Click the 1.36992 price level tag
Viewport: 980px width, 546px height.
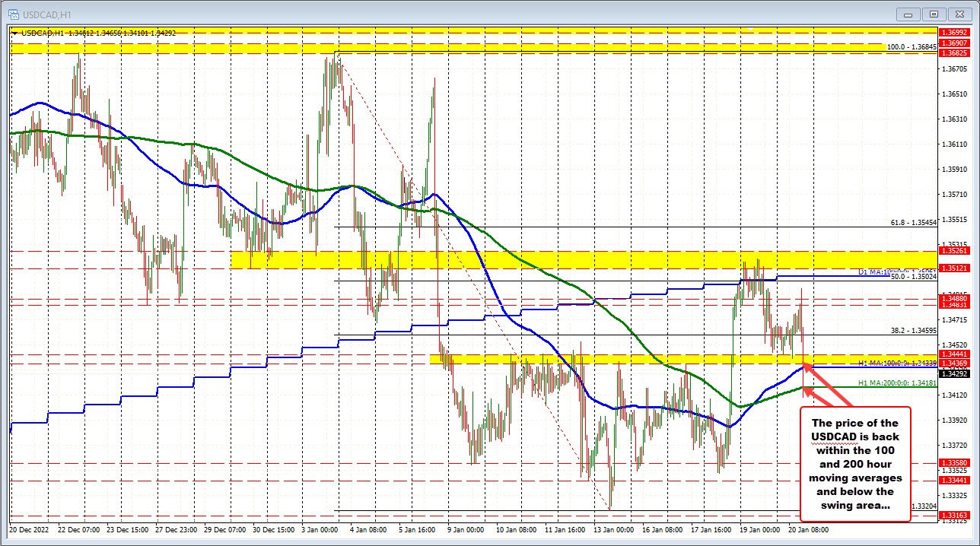point(956,33)
